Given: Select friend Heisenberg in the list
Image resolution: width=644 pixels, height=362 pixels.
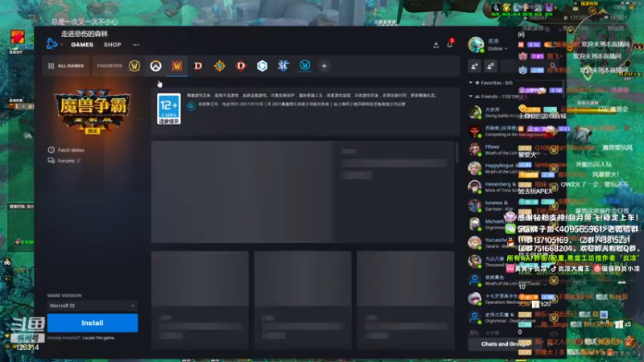Looking at the screenshot, I should coord(493,187).
